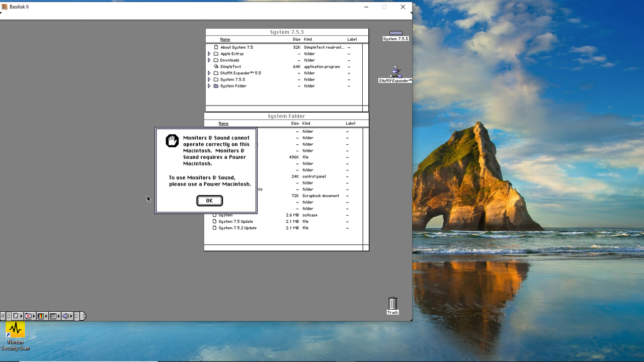Click the System 7.5.3 window title bar
The image size is (644, 362).
coord(287,32)
